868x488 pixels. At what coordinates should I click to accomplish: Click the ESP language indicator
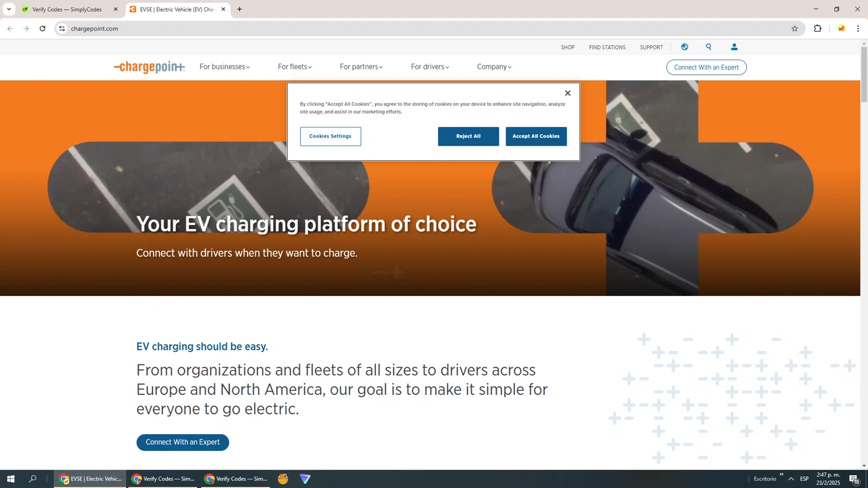point(804,479)
